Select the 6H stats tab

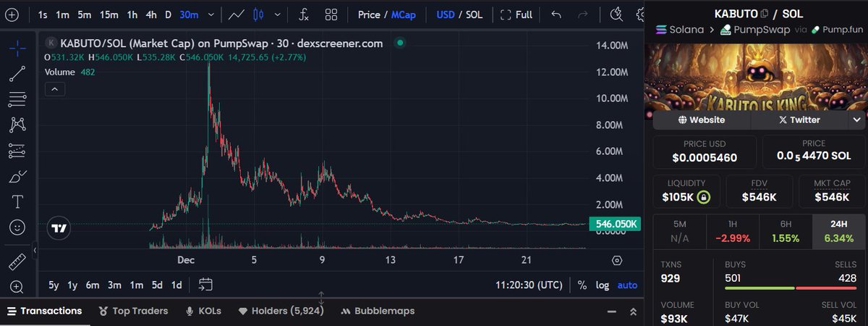pyautogui.click(x=786, y=230)
